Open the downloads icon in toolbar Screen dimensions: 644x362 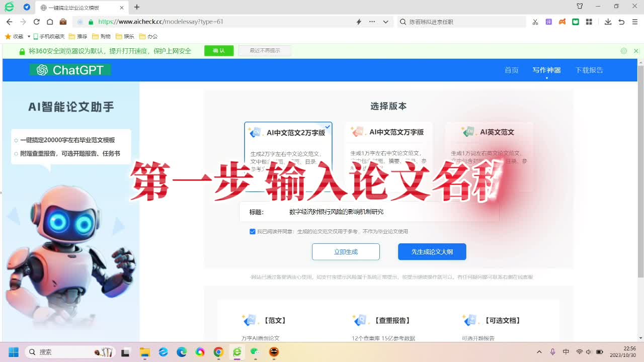coord(608,22)
